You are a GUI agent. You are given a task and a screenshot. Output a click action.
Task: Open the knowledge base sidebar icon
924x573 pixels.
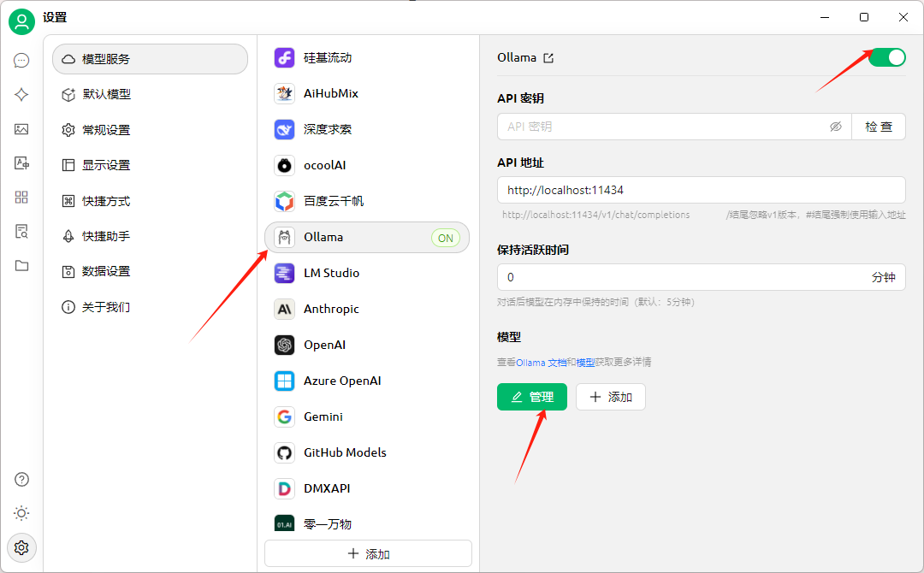(21, 232)
